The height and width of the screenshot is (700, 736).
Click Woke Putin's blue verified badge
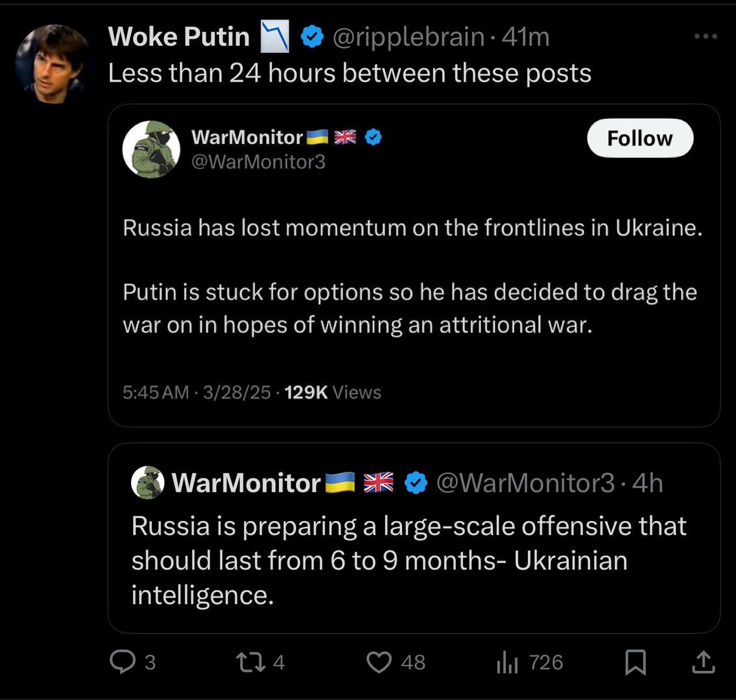[312, 37]
